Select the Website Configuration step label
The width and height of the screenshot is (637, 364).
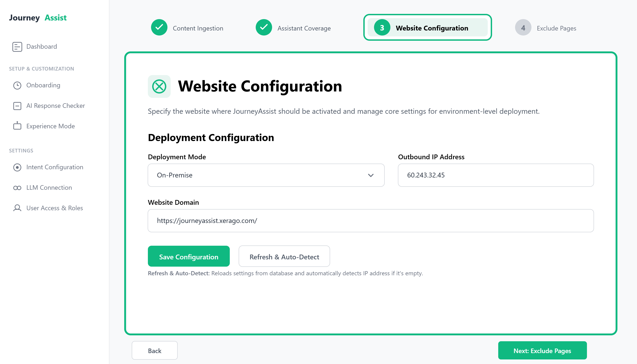click(x=432, y=28)
